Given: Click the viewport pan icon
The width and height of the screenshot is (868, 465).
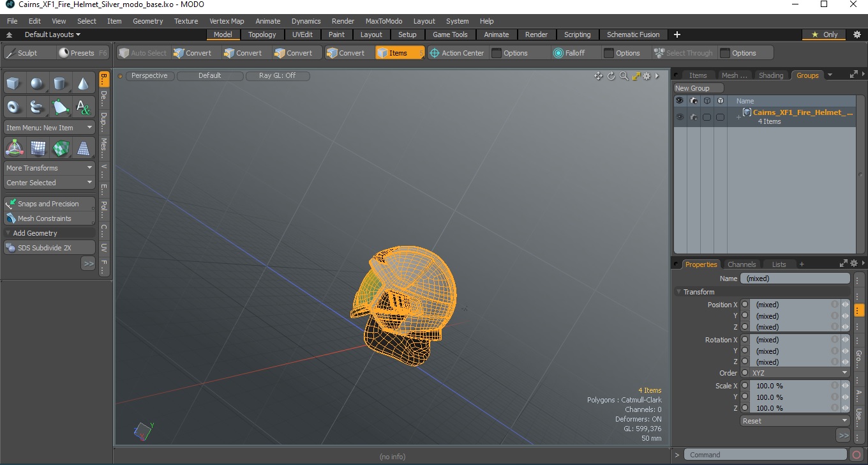Looking at the screenshot, I should (x=598, y=76).
